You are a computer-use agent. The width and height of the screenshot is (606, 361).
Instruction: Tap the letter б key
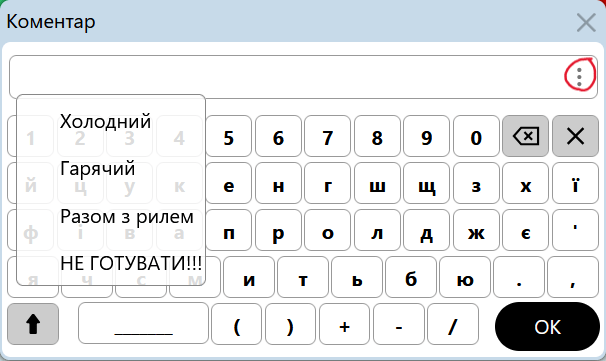click(x=411, y=277)
